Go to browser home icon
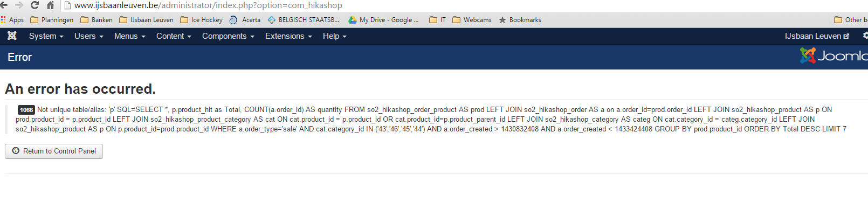Viewport: 868px width, 202px height. point(51,5)
